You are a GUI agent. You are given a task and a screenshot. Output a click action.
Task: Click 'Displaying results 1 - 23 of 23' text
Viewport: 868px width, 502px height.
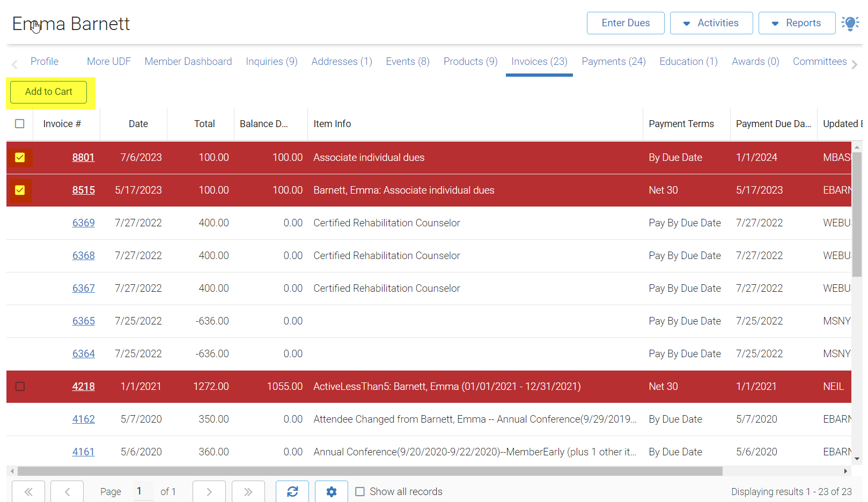pos(791,492)
